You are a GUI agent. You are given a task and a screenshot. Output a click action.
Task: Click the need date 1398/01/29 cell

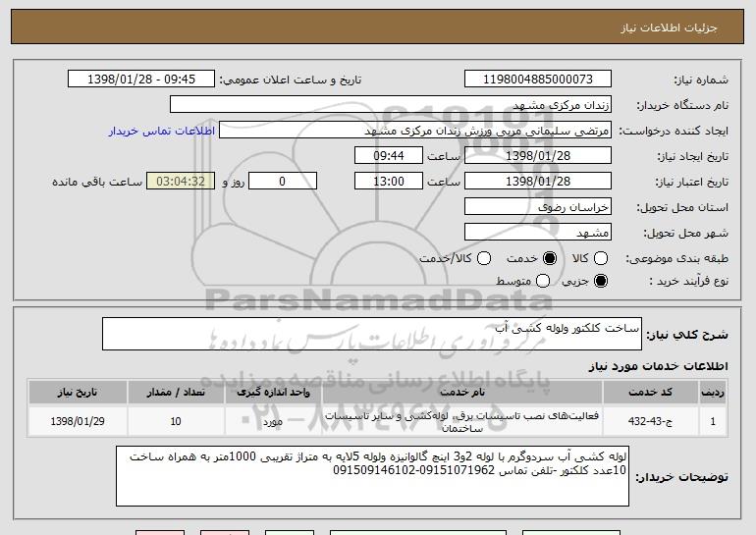(78, 421)
